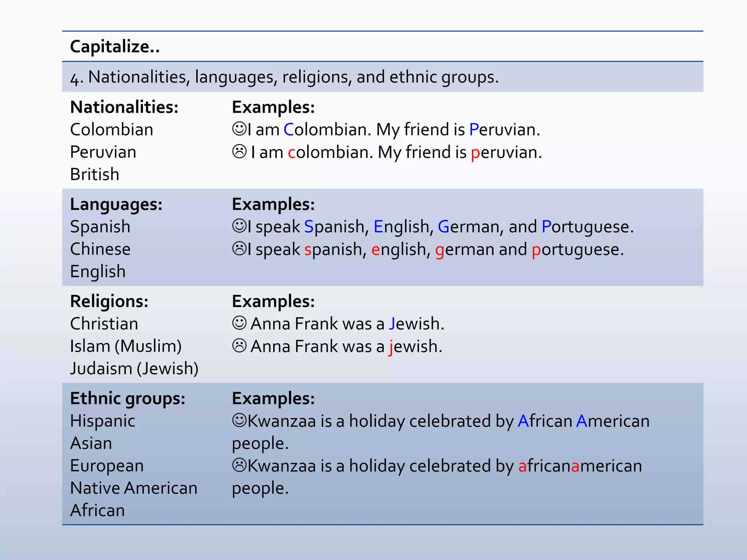Click 'Examples:' heading beside Nationalities

click(x=274, y=108)
